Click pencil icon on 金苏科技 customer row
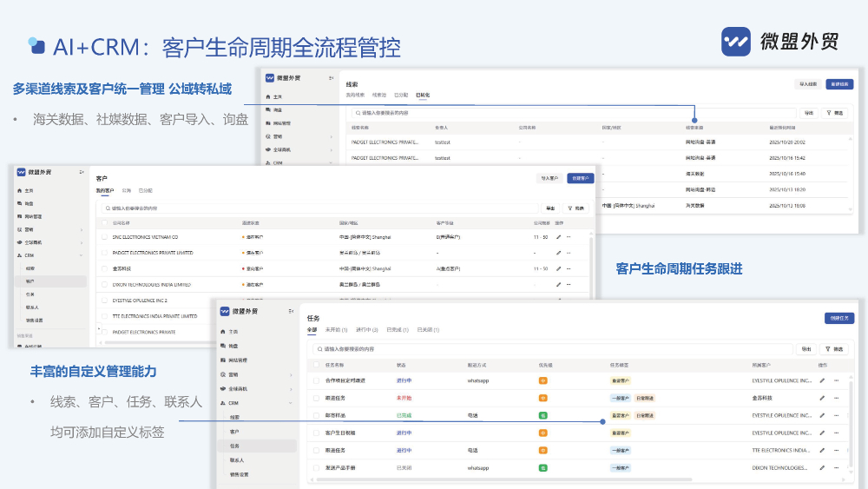The height and width of the screenshot is (489, 868). pos(558,268)
